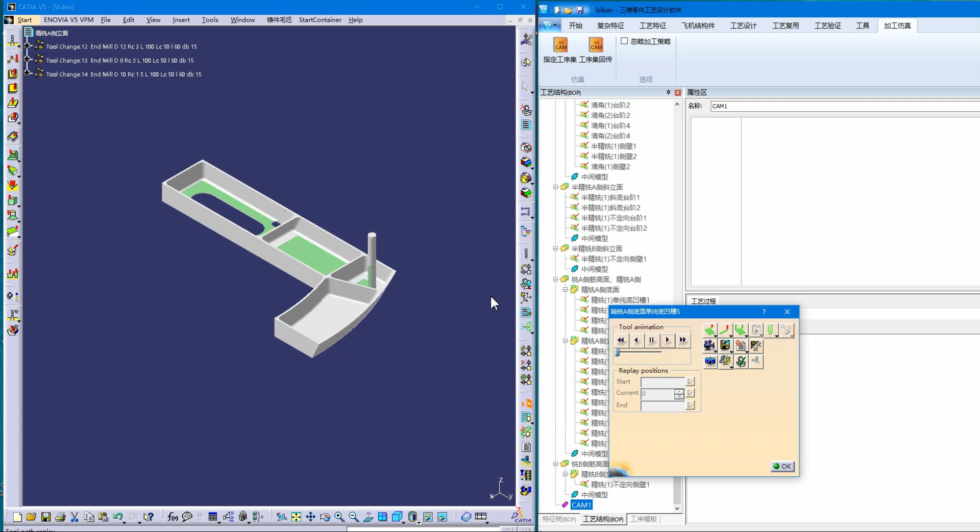Click the tool animation speed slider
Viewport: 980px width, 532px height.
(638, 352)
